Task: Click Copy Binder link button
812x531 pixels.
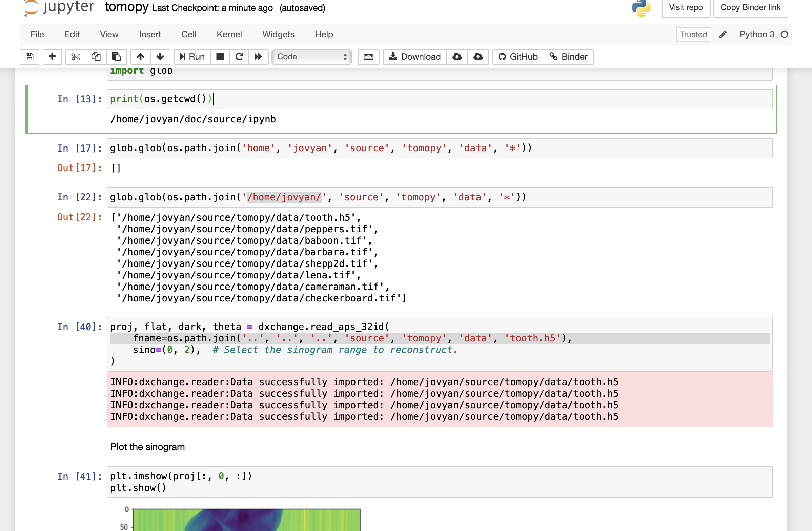Action: pos(750,8)
